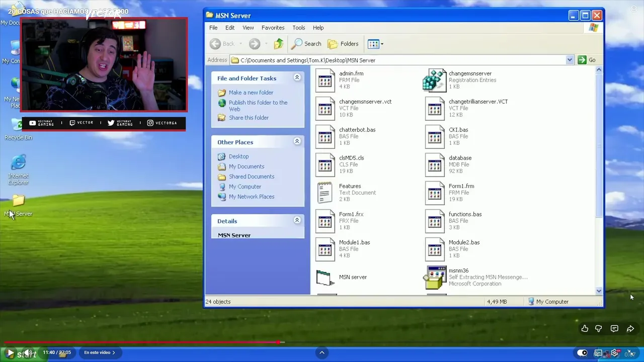Open the video settings gear
644x362 pixels.
614,353
